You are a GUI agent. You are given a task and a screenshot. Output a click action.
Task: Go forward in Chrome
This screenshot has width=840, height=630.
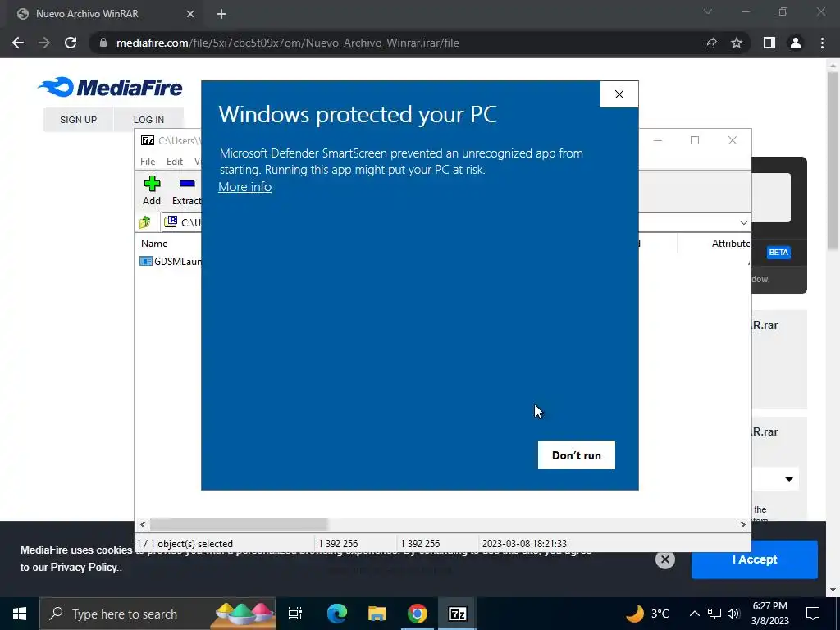point(44,43)
